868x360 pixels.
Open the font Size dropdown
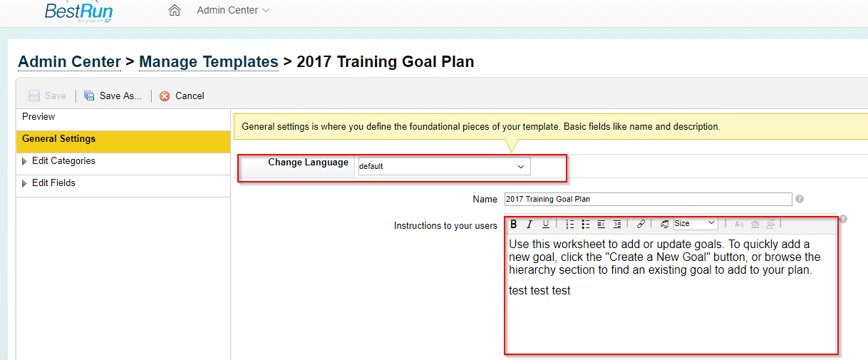point(696,224)
